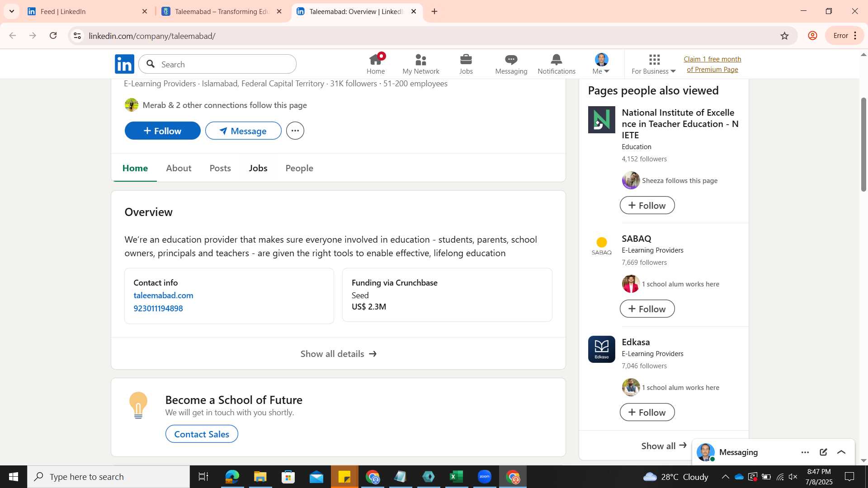Switch to Taleemabad – Transforming Edu tab
868x488 pixels.
(x=222, y=11)
